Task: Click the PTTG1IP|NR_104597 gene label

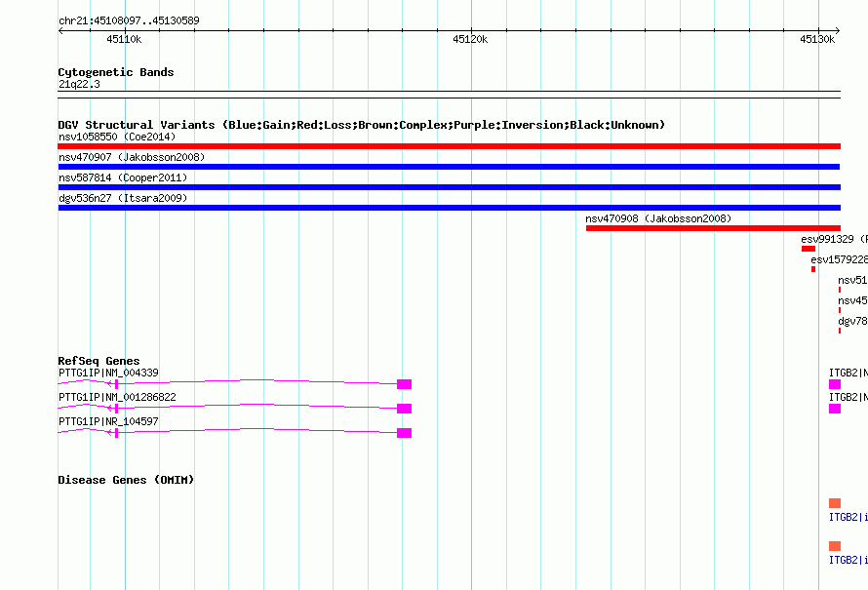Action: (x=108, y=421)
